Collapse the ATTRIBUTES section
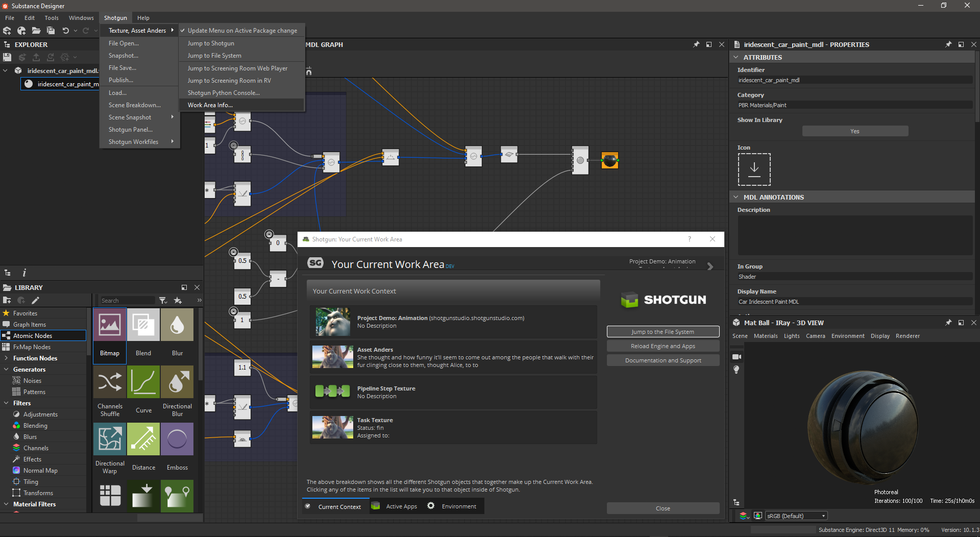Screen dimensions: 980x537 [x=736, y=57]
